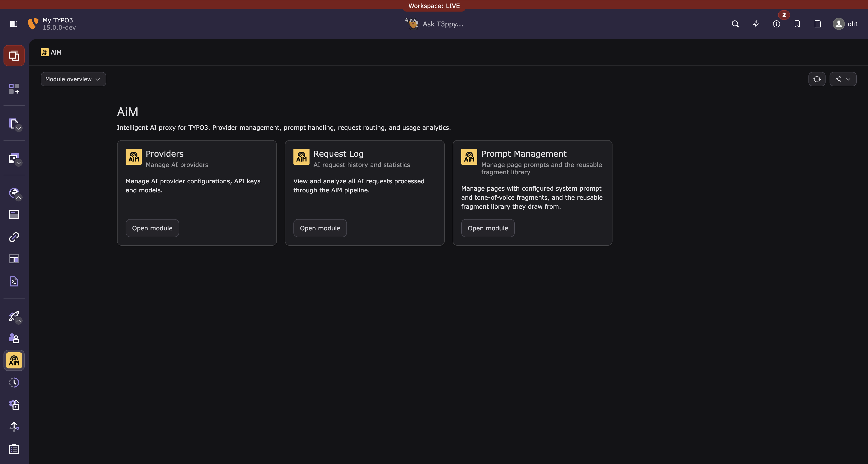The width and height of the screenshot is (868, 464).
Task: Click the Ask T3ppy... input field
Action: 443,24
